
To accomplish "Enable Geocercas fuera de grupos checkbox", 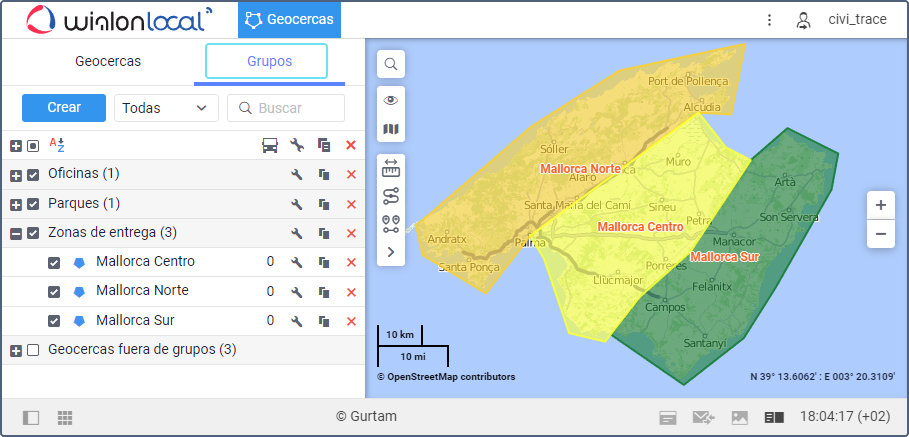I will [33, 350].
